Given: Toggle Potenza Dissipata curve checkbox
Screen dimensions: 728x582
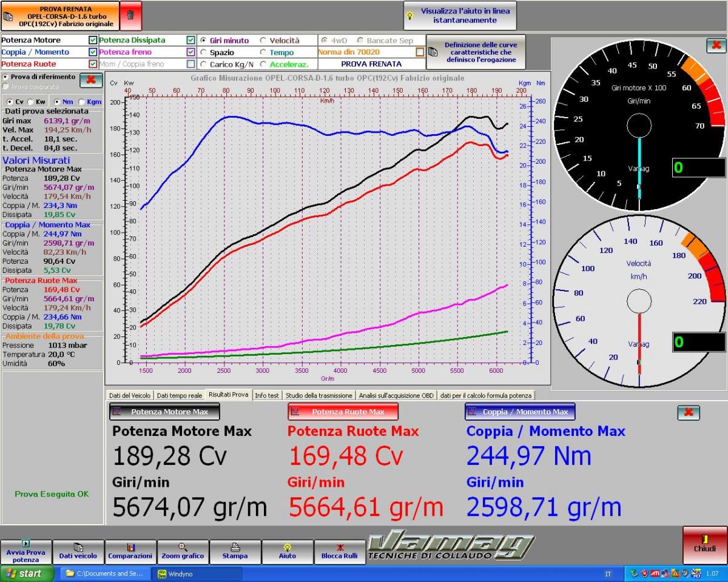Looking at the screenshot, I should pos(190,41).
